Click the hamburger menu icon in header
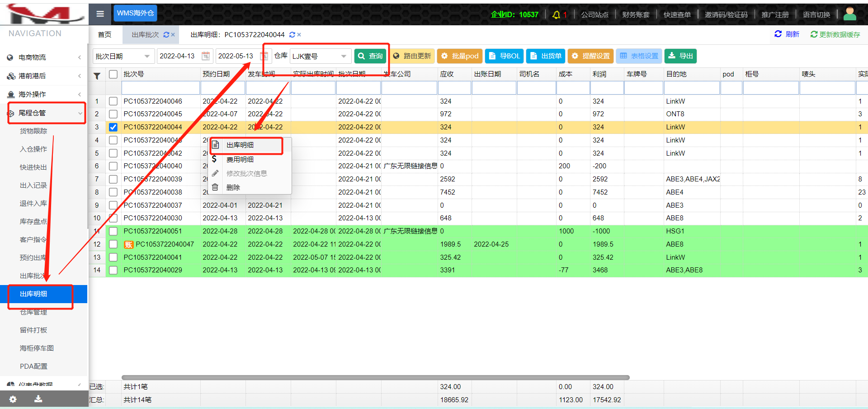This screenshot has height=409, width=868. 100,14
